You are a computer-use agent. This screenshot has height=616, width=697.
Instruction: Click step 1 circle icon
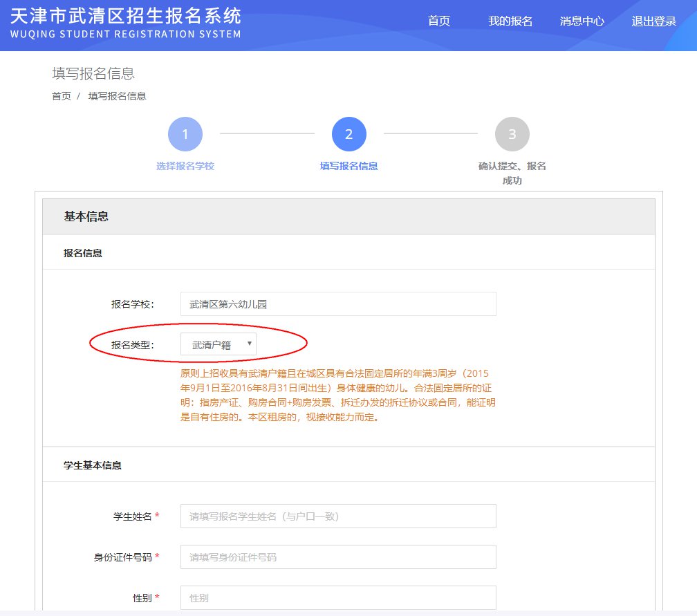coord(185,134)
